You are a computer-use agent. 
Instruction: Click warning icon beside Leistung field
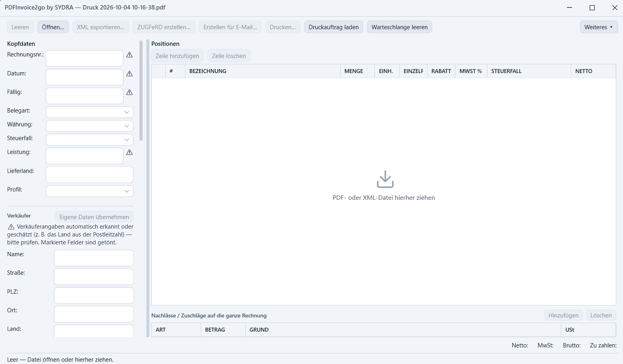pos(130,152)
